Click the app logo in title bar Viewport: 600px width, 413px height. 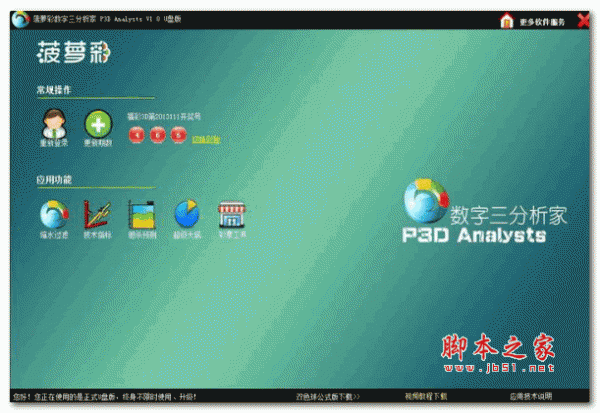pos(20,19)
